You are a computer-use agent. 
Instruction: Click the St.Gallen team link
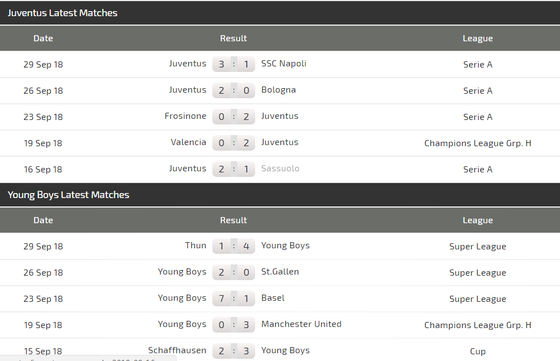coord(280,272)
